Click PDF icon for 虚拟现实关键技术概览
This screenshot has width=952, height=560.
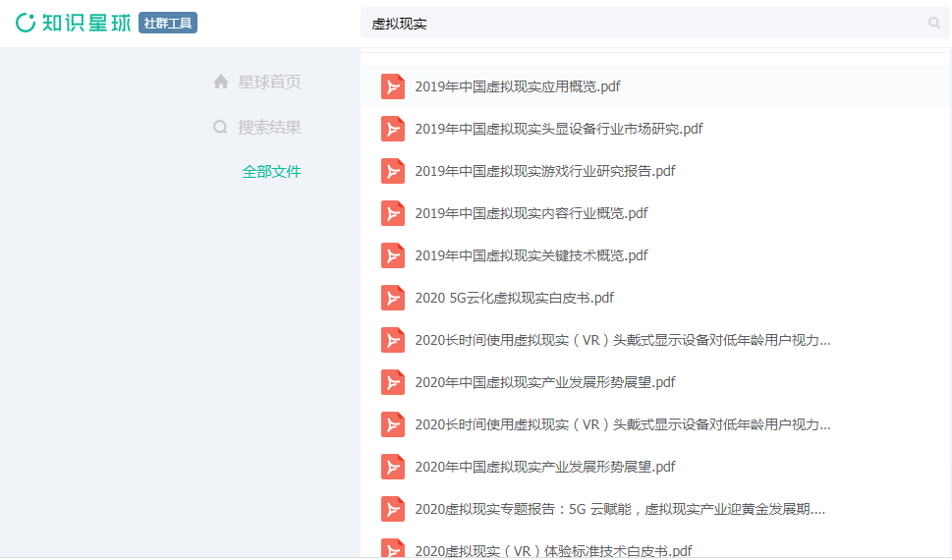click(393, 255)
